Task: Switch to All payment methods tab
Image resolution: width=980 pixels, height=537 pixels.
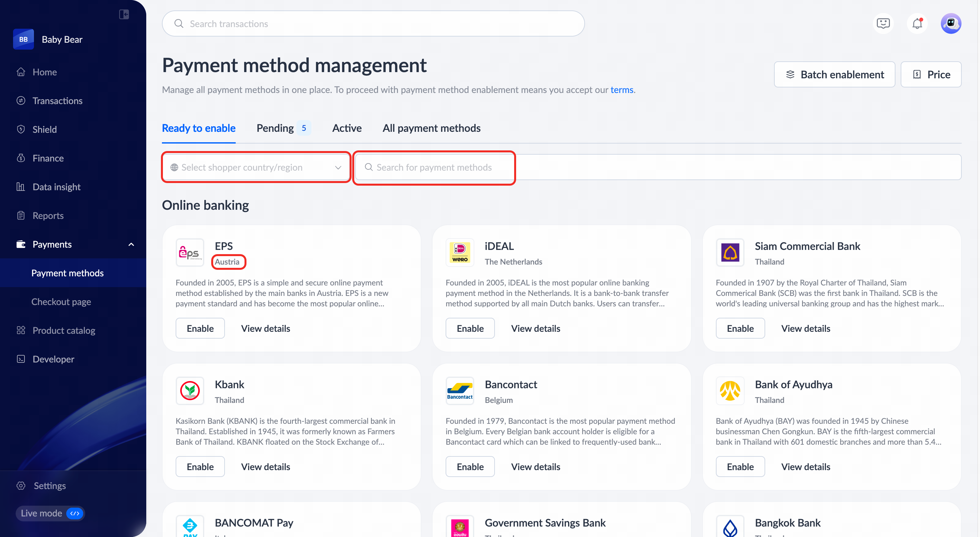Action: pyautogui.click(x=432, y=128)
